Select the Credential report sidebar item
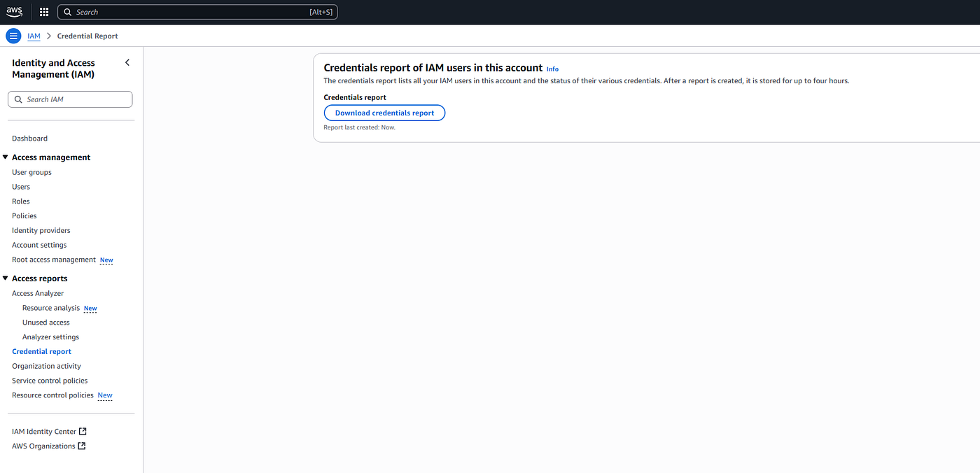The image size is (980, 473). click(42, 352)
